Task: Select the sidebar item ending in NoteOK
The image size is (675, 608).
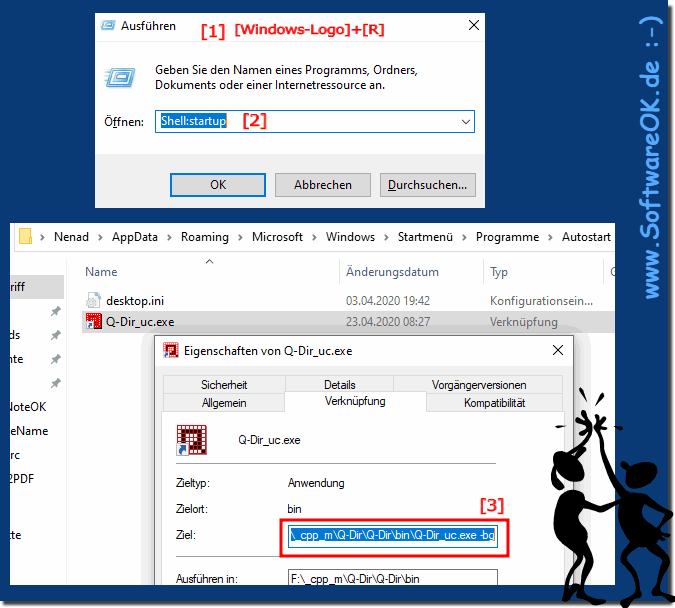Action: pos(28,407)
